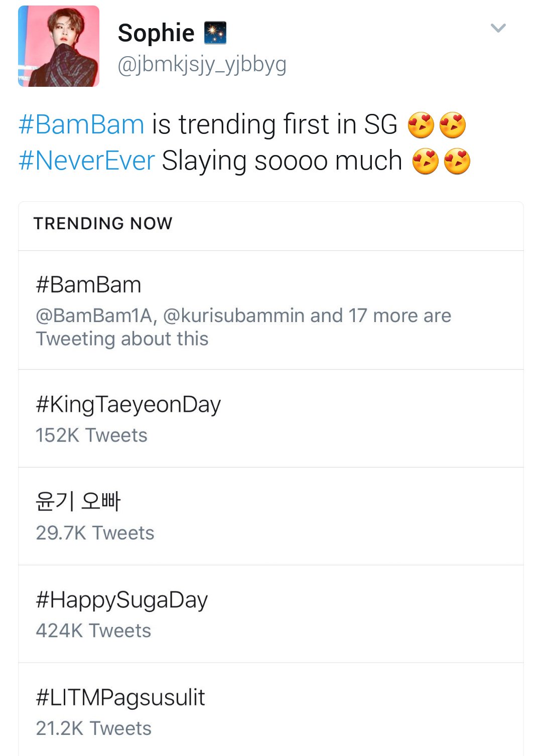Open the #HappySugaDay trend
542x756 pixels.
[271, 614]
